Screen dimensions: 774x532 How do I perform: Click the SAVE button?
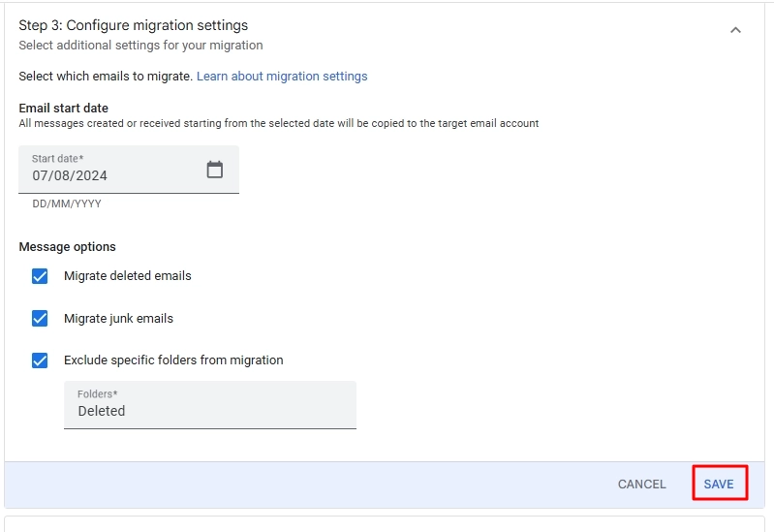719,485
